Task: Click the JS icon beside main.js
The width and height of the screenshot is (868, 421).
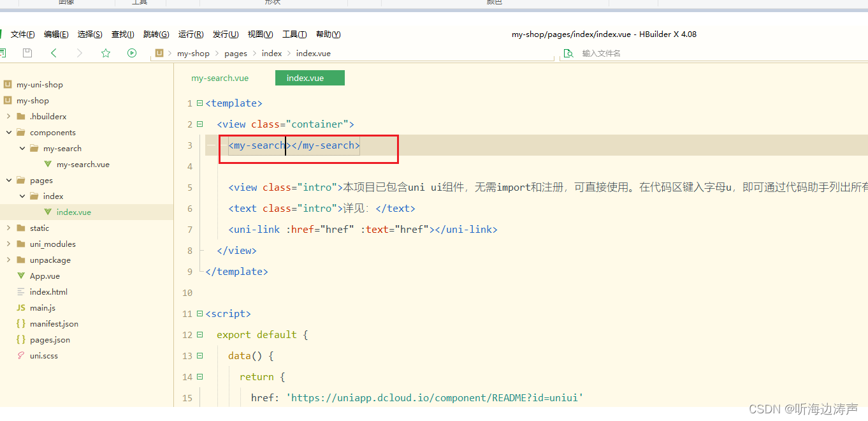Action: [20, 307]
